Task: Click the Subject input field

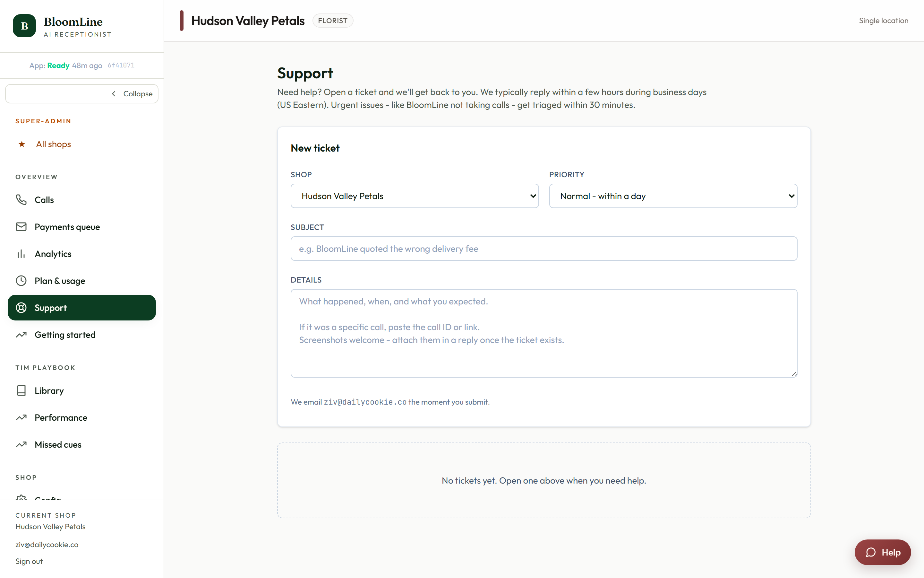Action: 544,249
